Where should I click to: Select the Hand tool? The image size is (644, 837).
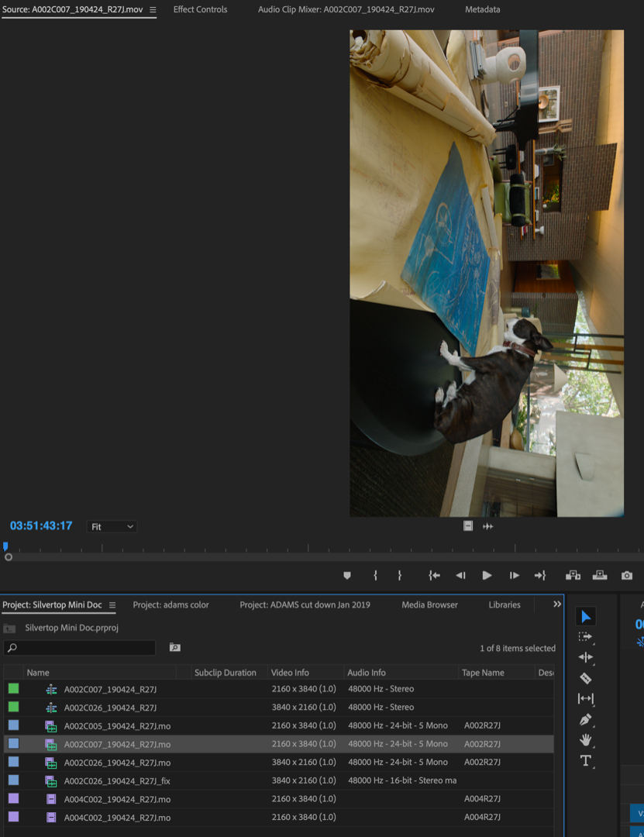(585, 740)
